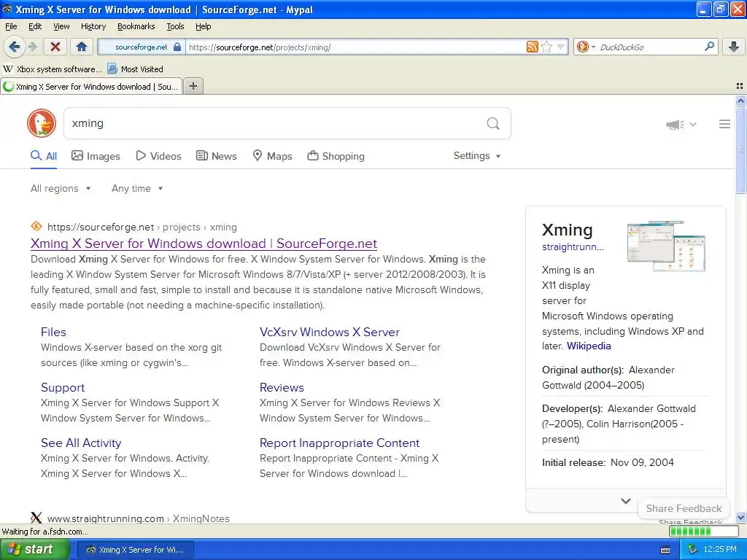
Task: Click the sourceforge.net site identity box
Action: coord(142,47)
